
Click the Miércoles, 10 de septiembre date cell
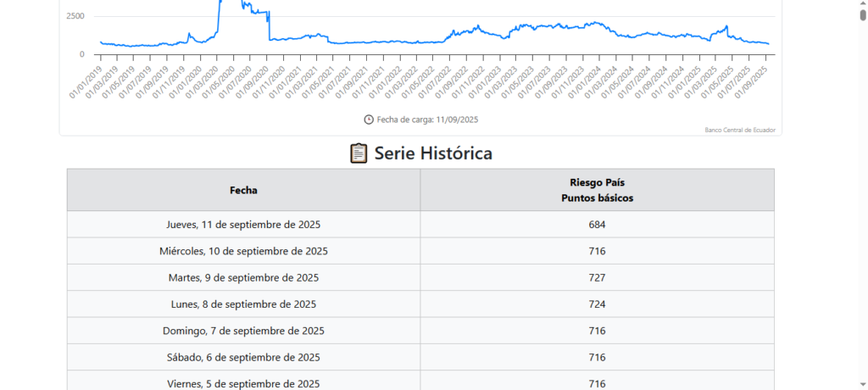point(243,251)
